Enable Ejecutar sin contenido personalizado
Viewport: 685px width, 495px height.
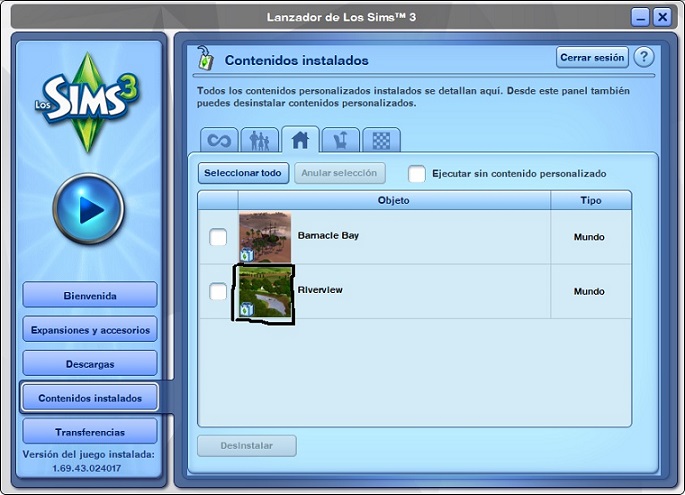417,174
